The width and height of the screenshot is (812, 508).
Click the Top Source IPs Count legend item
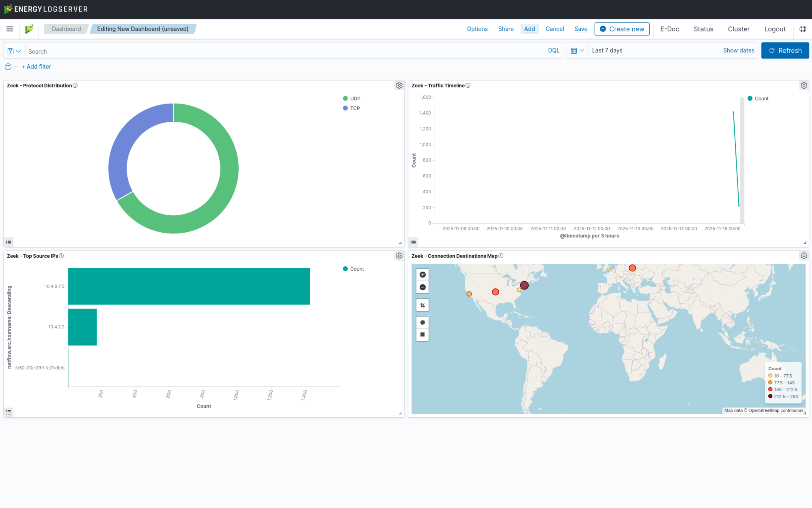pos(353,269)
